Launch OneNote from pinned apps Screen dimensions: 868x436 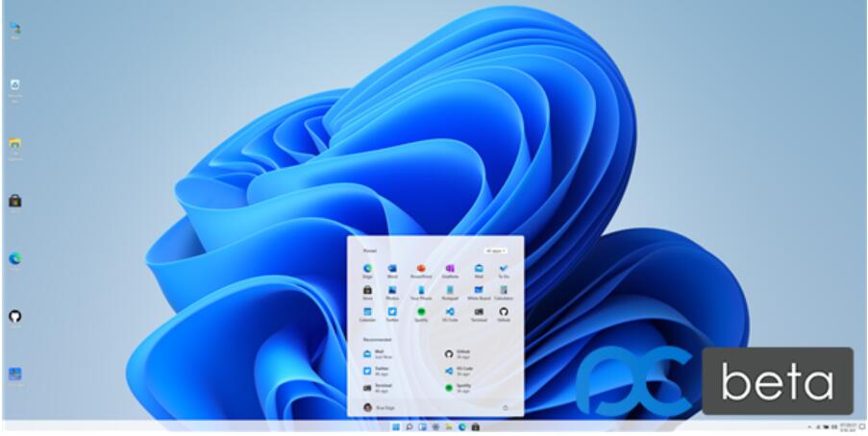pyautogui.click(x=450, y=271)
